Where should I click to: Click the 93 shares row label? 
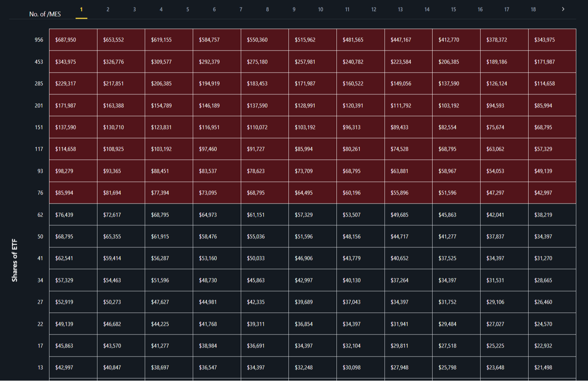(40, 171)
